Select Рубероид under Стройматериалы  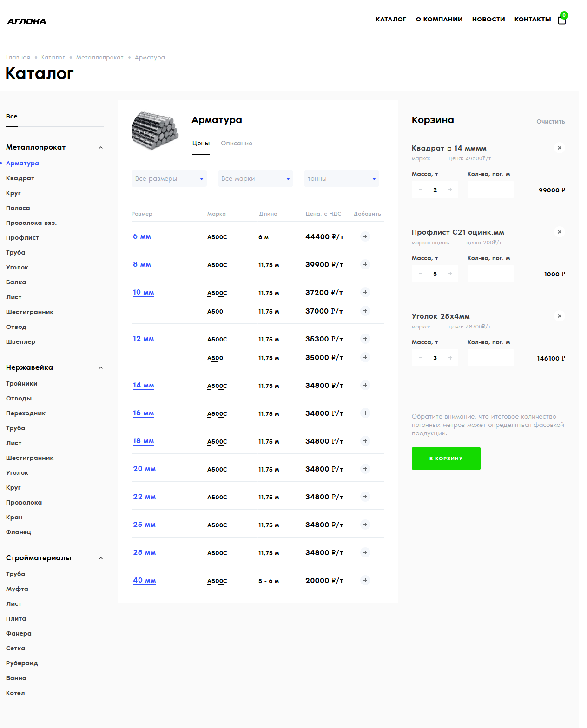(22, 663)
